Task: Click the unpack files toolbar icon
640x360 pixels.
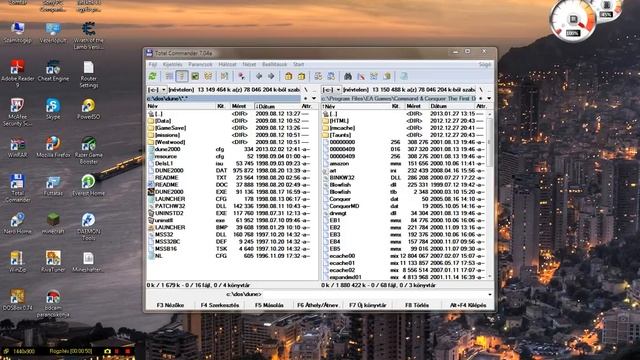Action: coord(302,76)
